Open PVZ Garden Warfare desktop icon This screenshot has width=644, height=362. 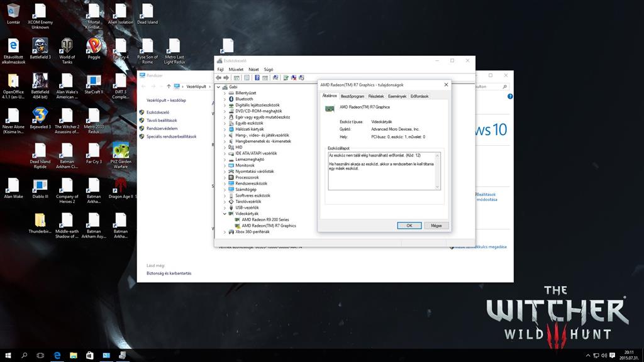(x=120, y=156)
